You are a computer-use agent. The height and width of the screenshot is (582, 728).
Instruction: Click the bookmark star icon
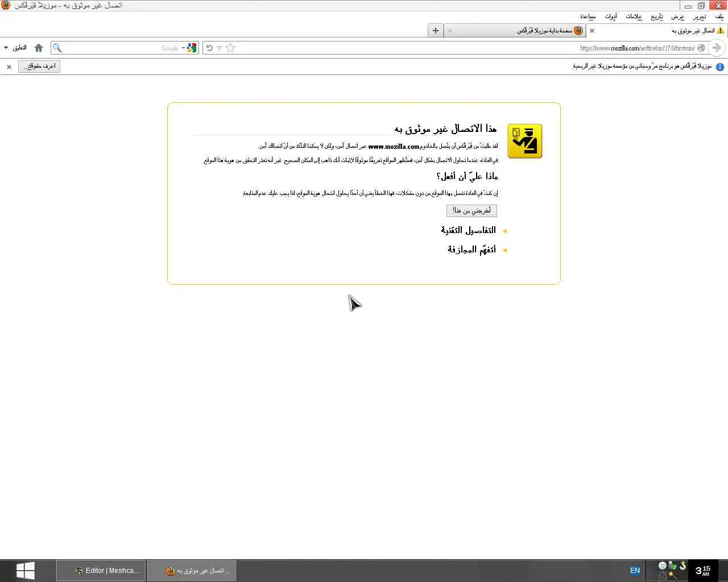coord(230,48)
